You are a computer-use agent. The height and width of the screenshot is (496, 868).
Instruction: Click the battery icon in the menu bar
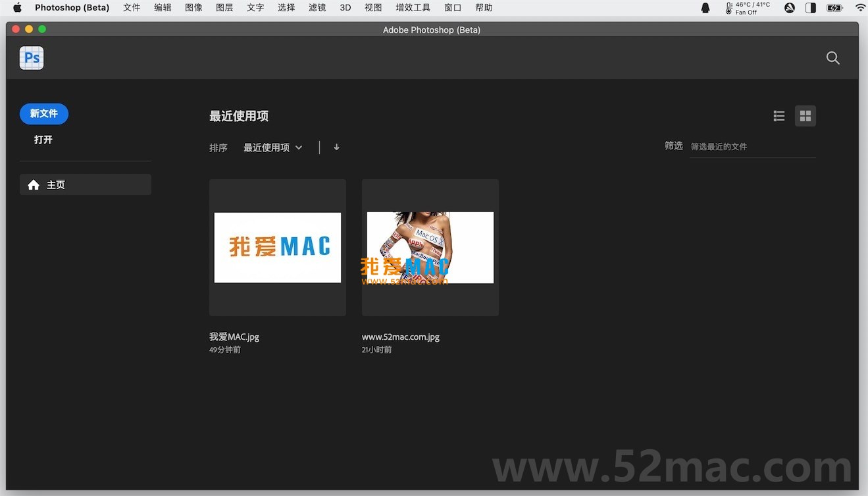834,8
